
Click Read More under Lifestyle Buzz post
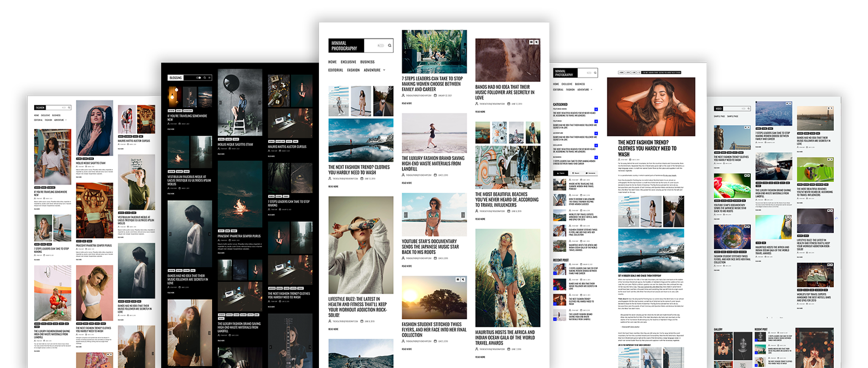click(x=333, y=329)
